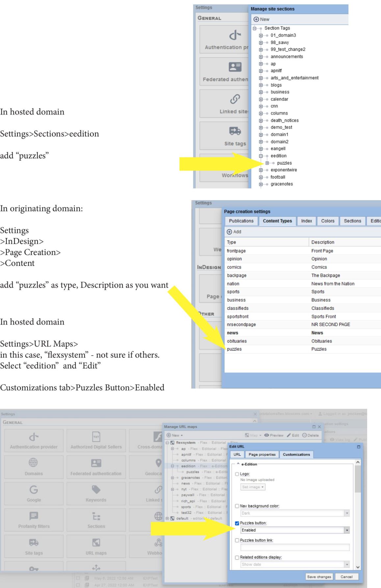Viewport: 381px width, 588px height.
Task: Open the Page properties tab in Edit URL
Action: [x=262, y=455]
